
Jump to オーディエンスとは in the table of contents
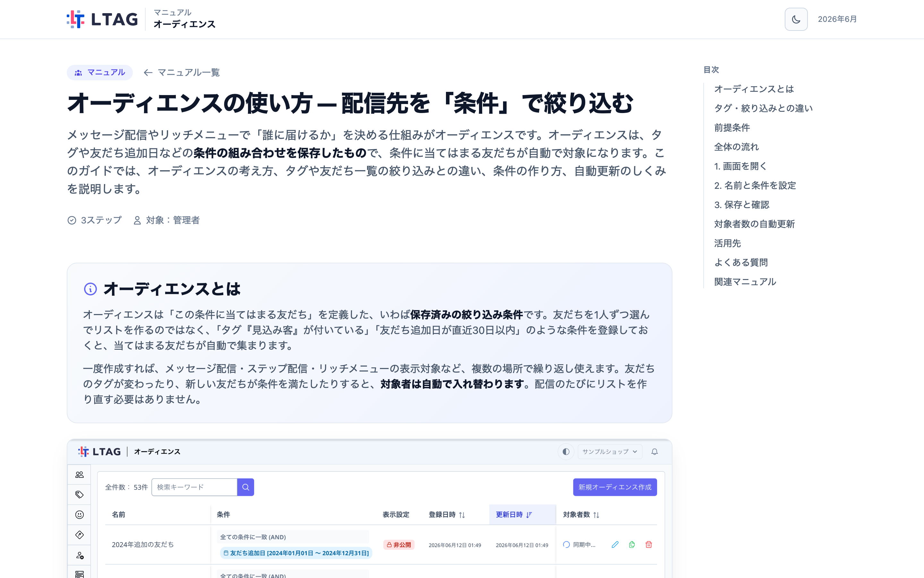tap(754, 89)
